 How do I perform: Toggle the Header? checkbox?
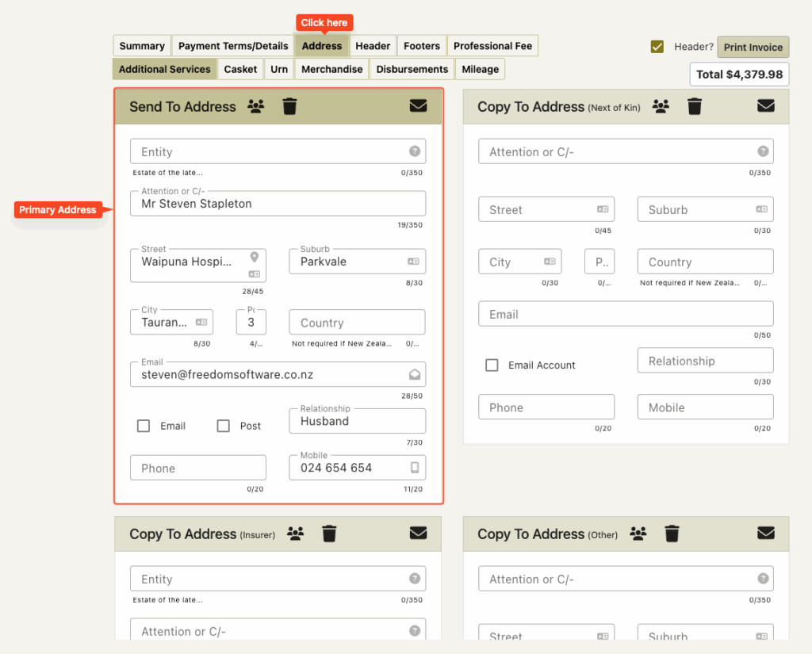pos(657,47)
